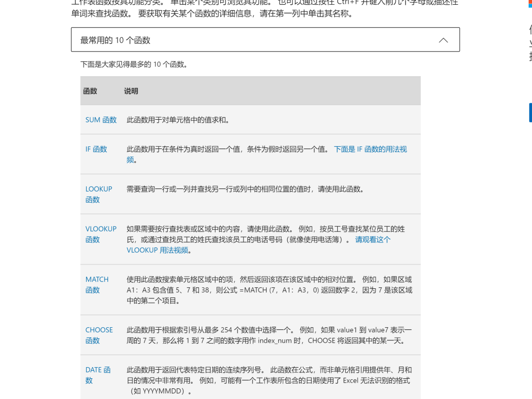Click the 函数 column header
The width and height of the screenshot is (532, 399).
click(x=90, y=91)
